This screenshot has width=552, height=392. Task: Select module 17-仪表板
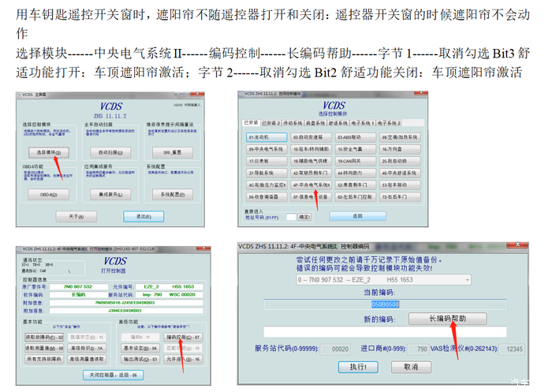267,162
